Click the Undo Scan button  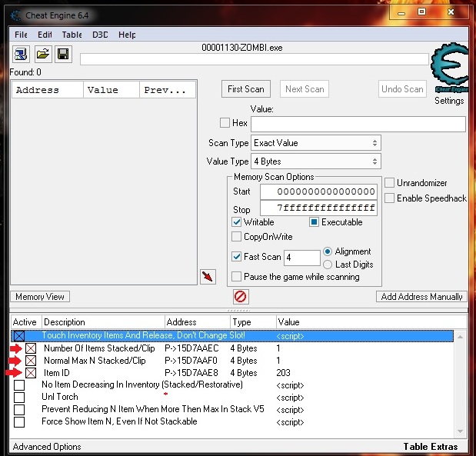(x=402, y=89)
